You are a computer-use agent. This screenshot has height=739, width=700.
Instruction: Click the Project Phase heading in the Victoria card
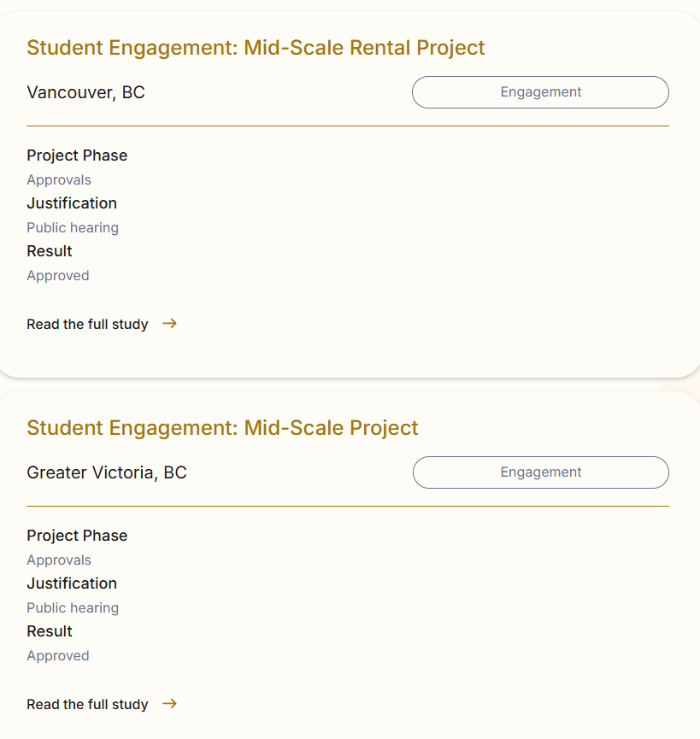click(x=77, y=536)
